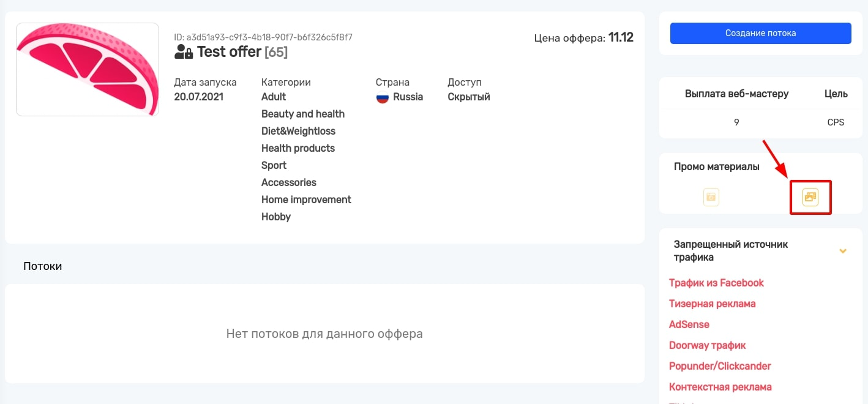Image resolution: width=868 pixels, height=404 pixels.
Task: Click the Контекстная реклама entry
Action: point(720,387)
